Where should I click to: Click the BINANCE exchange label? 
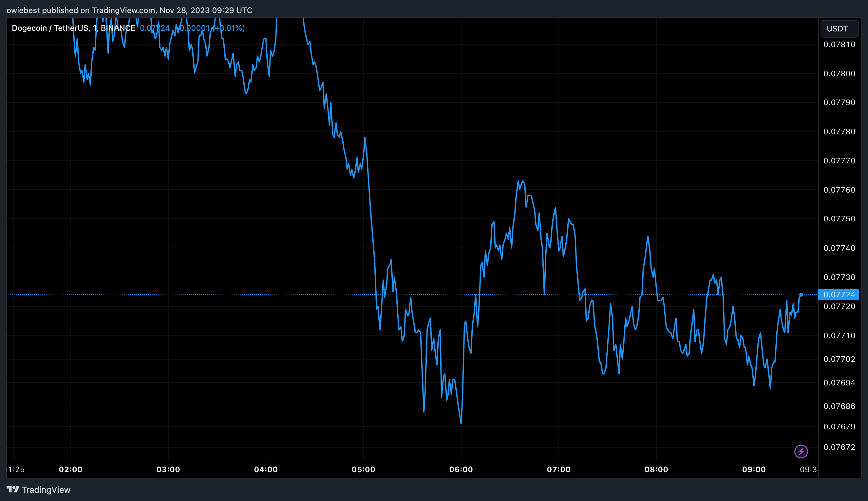[x=118, y=28]
